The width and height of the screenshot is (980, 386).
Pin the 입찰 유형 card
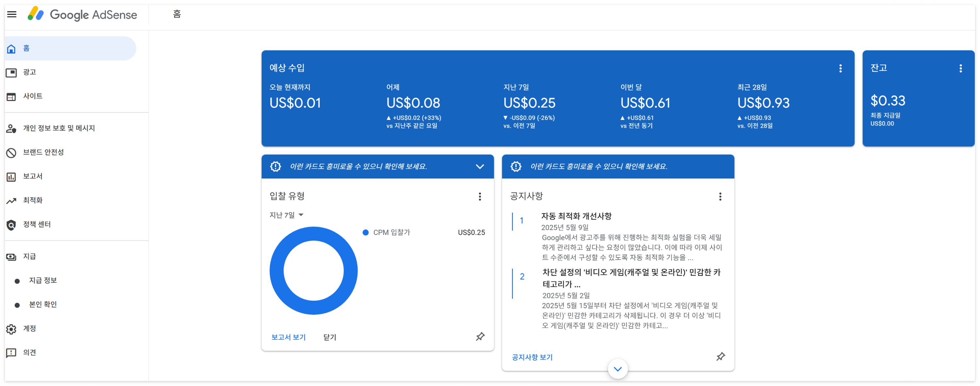point(480,337)
